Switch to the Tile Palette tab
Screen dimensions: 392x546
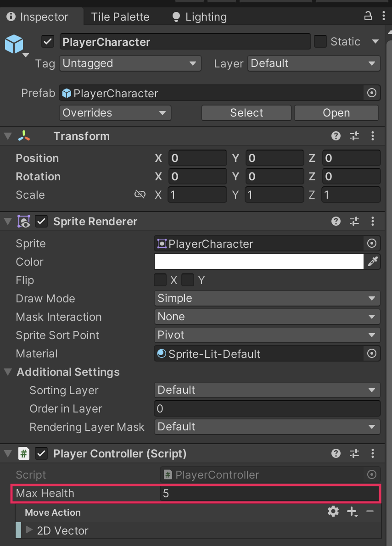tap(120, 17)
